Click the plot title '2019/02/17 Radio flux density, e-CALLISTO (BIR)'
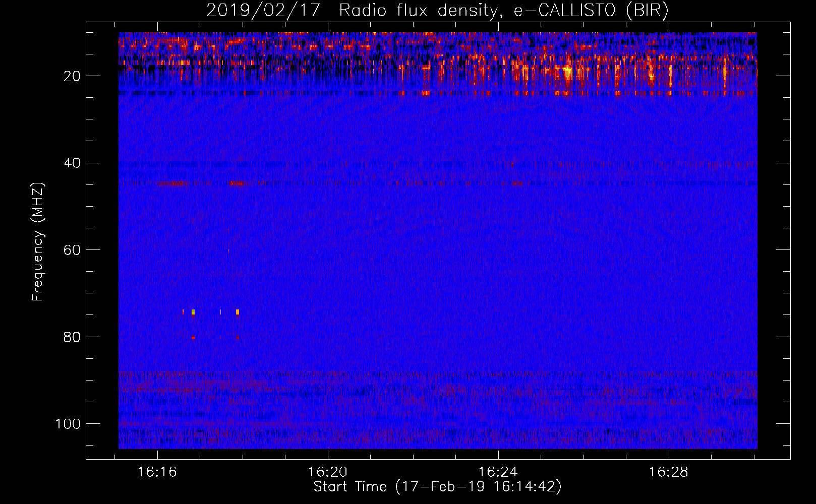816x504 pixels. (437, 11)
